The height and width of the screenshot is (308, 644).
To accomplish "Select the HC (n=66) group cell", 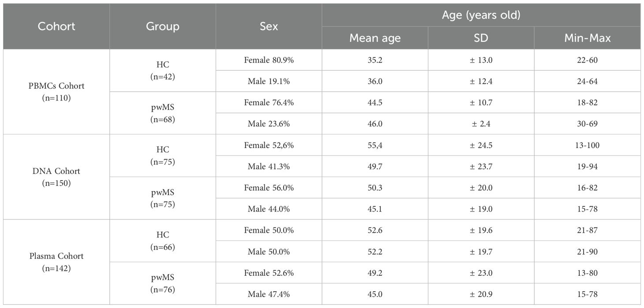I will (x=162, y=241).
